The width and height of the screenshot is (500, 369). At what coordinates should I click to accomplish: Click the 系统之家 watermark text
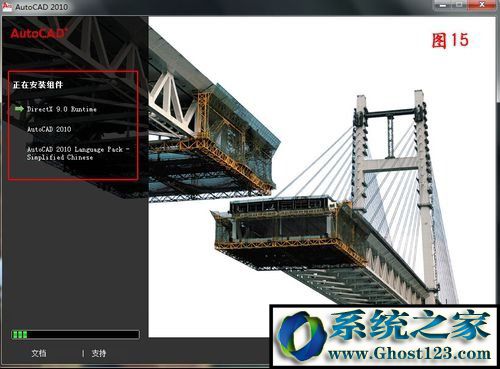(411, 325)
